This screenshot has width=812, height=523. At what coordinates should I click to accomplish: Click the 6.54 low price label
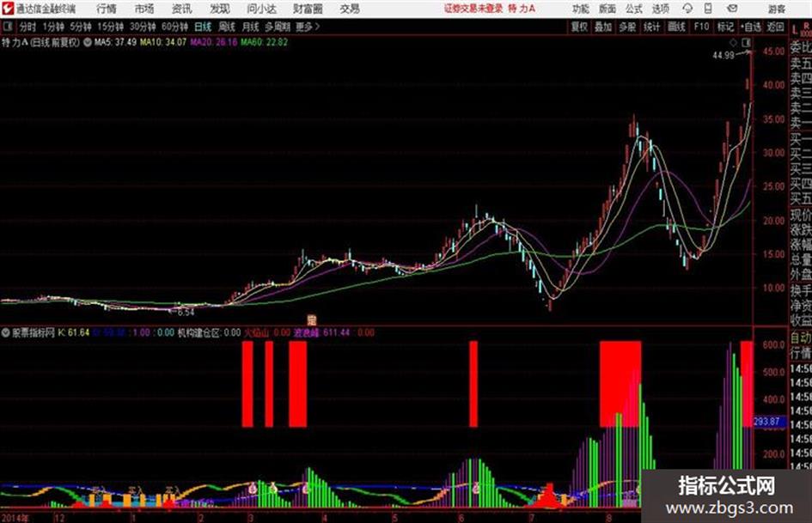pos(186,313)
